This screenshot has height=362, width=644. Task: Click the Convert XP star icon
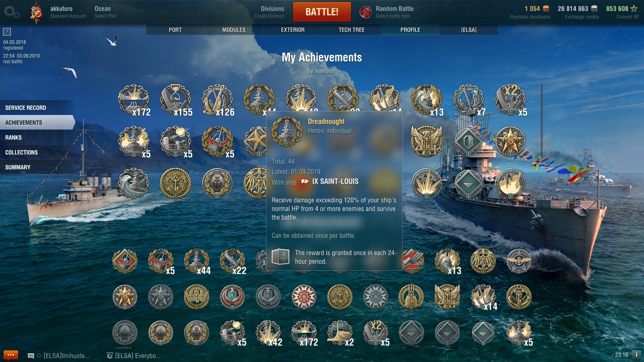coord(634,8)
